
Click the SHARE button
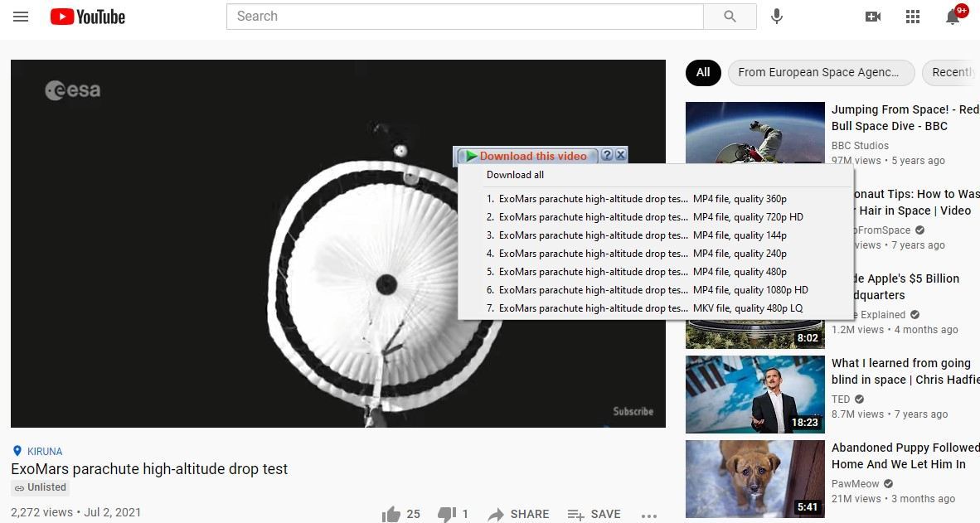click(519, 515)
